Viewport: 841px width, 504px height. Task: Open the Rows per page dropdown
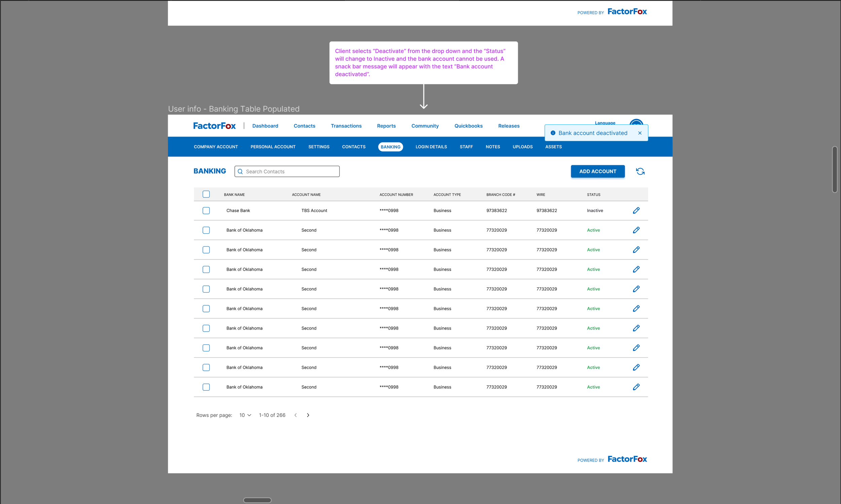[245, 415]
